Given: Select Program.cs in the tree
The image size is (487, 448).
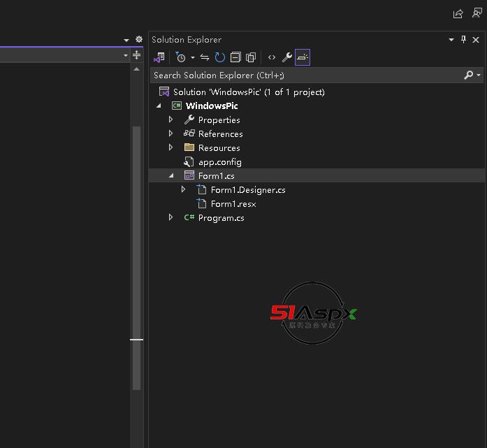Looking at the screenshot, I should [x=221, y=217].
